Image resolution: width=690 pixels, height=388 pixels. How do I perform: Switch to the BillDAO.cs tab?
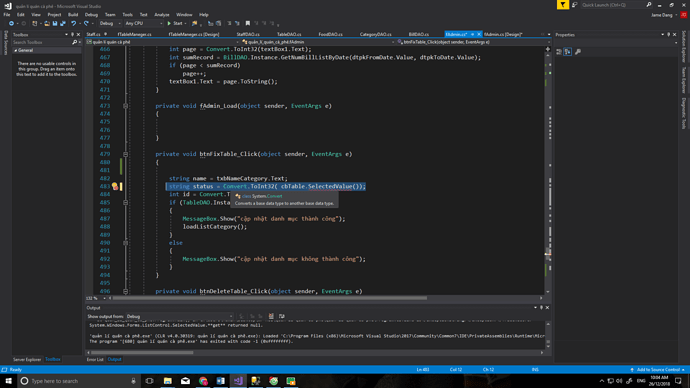[x=418, y=34]
